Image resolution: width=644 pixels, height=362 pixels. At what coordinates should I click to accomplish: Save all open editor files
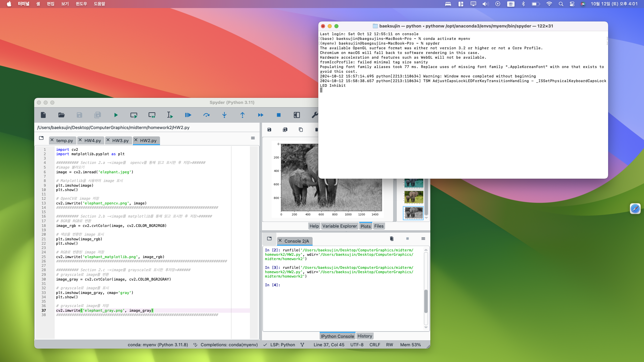pyautogui.click(x=97, y=115)
